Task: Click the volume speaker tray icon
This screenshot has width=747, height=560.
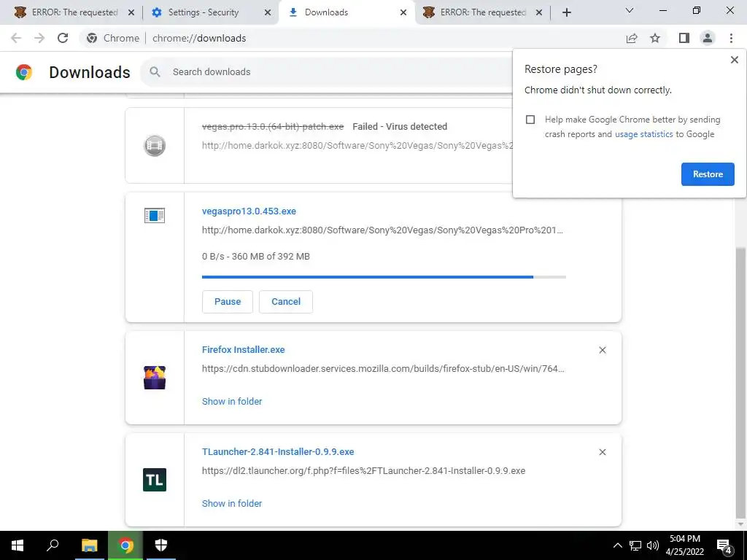Action: pos(653,545)
